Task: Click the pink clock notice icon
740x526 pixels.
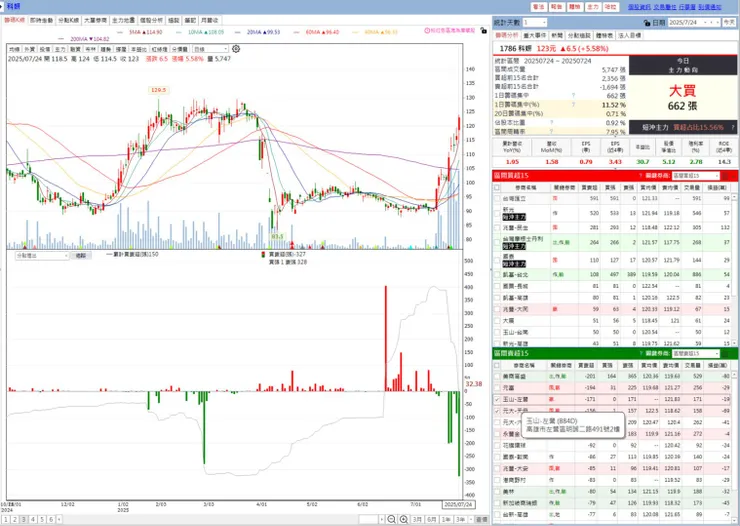Action: click(427, 31)
